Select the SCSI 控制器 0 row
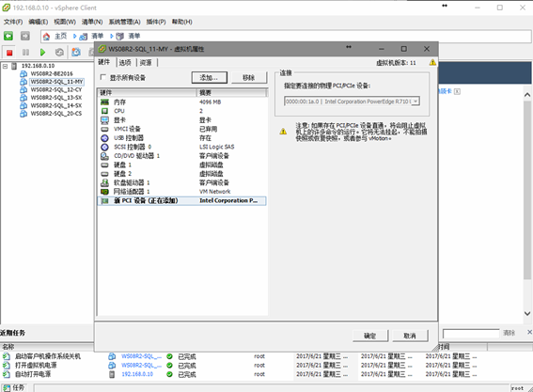533x392 pixels. pos(181,147)
